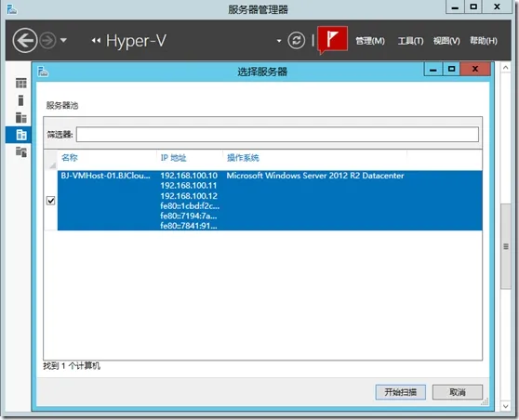The width and height of the screenshot is (519, 420).
Task: Click the forward navigation arrow
Action: pyautogui.click(x=47, y=41)
